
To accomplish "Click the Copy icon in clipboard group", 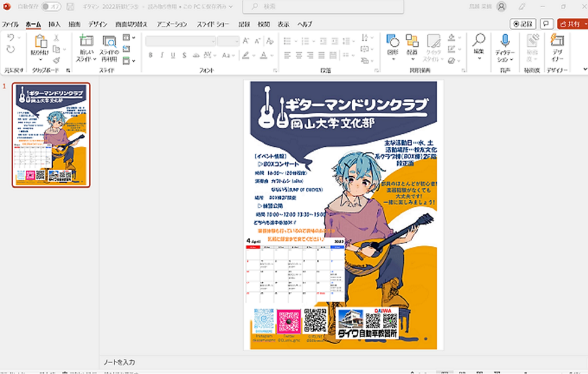I will click(56, 49).
